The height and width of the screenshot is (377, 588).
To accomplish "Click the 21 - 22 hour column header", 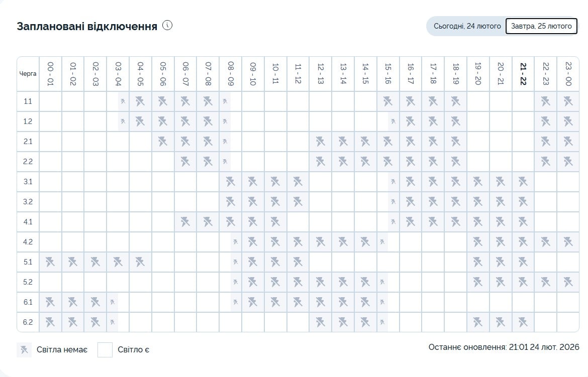I will point(523,73).
